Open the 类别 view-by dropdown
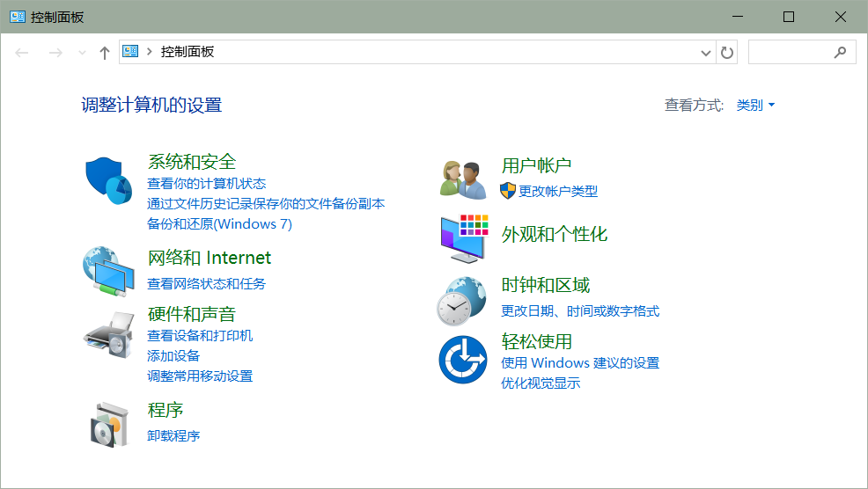This screenshot has height=489, width=868. coord(755,105)
